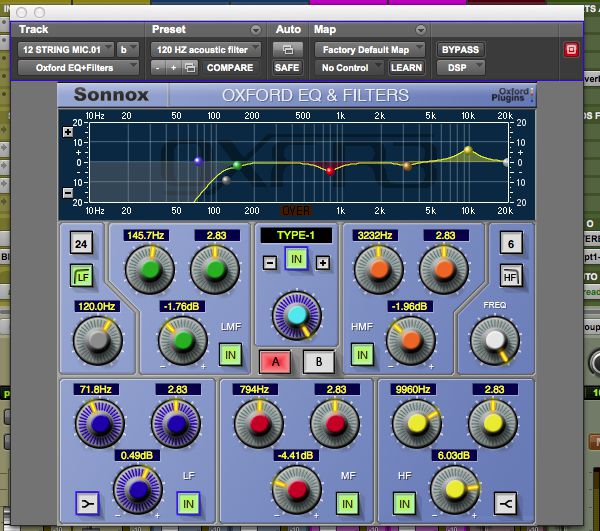Click the 6 dB slope button for HF filter
600x531 pixels.
point(511,243)
